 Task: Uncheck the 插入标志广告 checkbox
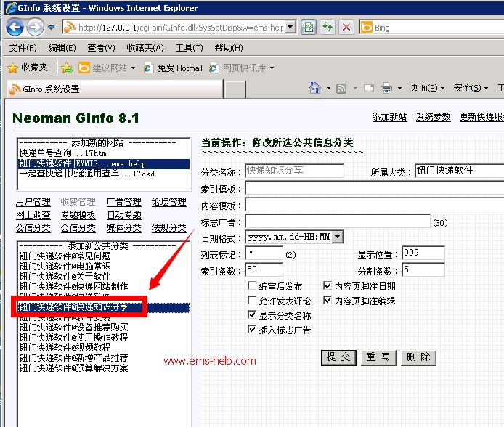pyautogui.click(x=252, y=329)
